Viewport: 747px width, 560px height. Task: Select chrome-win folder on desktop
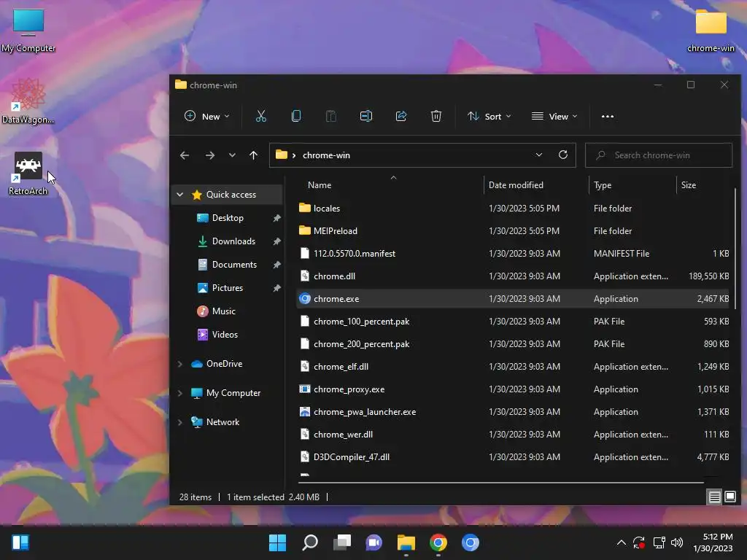[711, 31]
